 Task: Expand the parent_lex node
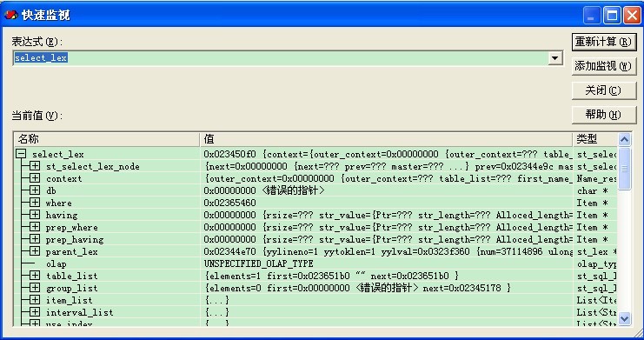coord(35,251)
